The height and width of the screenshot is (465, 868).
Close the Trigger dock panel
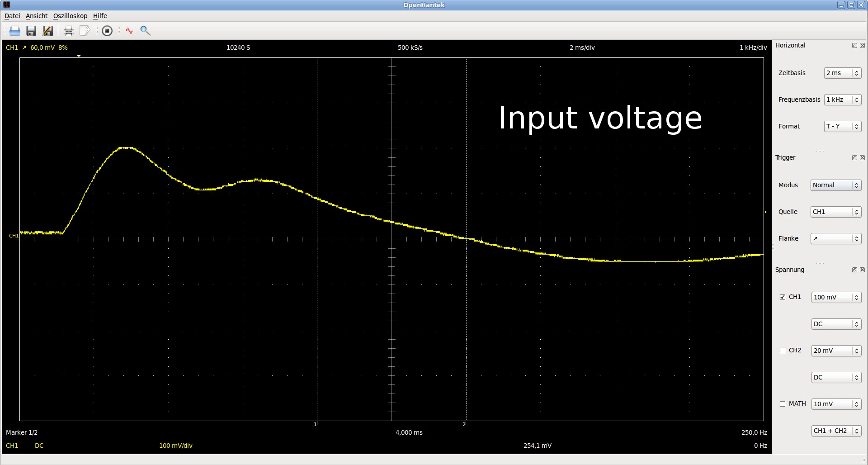tap(862, 158)
